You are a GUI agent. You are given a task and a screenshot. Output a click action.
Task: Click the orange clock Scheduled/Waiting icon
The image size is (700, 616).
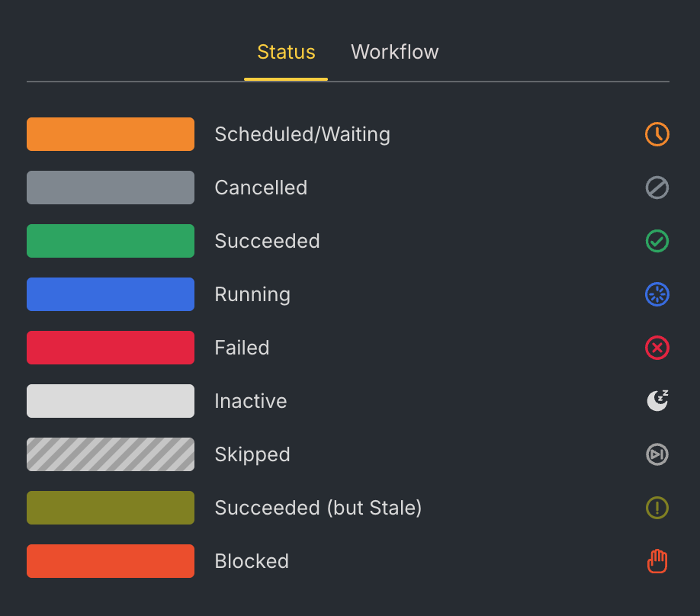[x=657, y=134]
